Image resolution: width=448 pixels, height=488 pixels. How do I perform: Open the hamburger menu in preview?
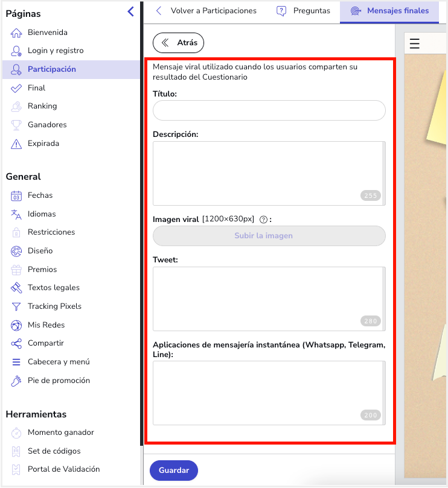click(414, 43)
